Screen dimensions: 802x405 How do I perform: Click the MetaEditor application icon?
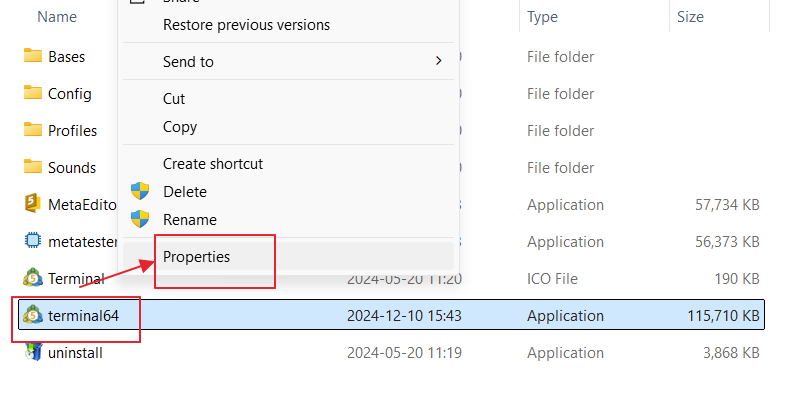33,204
